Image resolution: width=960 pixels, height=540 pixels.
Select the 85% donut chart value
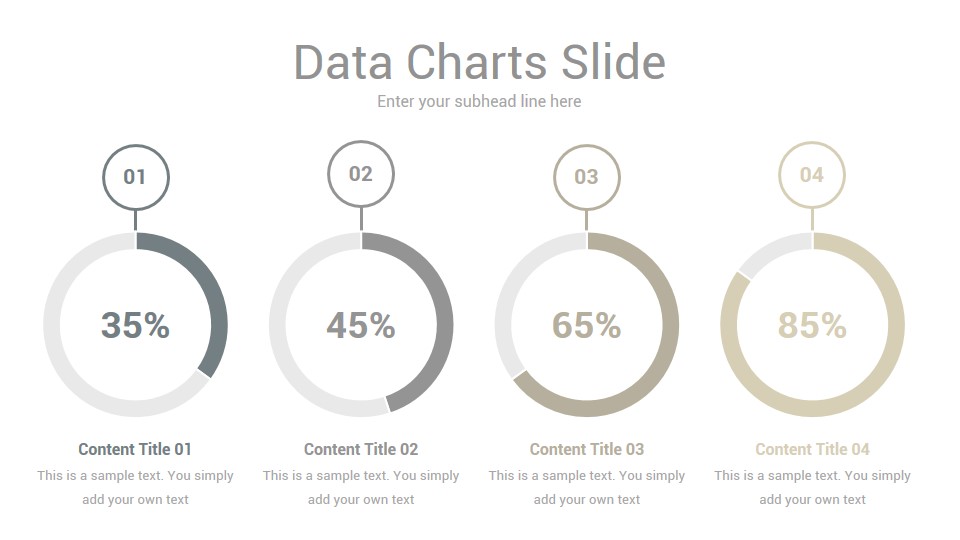pos(812,325)
